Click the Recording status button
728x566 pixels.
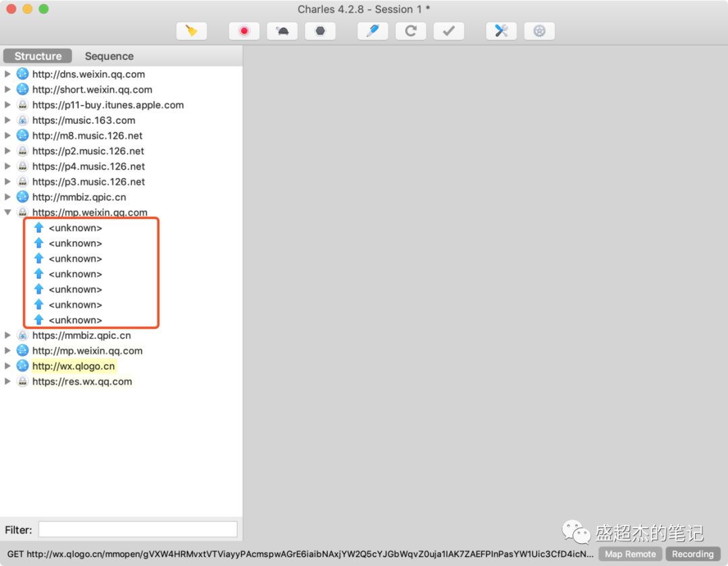click(693, 554)
